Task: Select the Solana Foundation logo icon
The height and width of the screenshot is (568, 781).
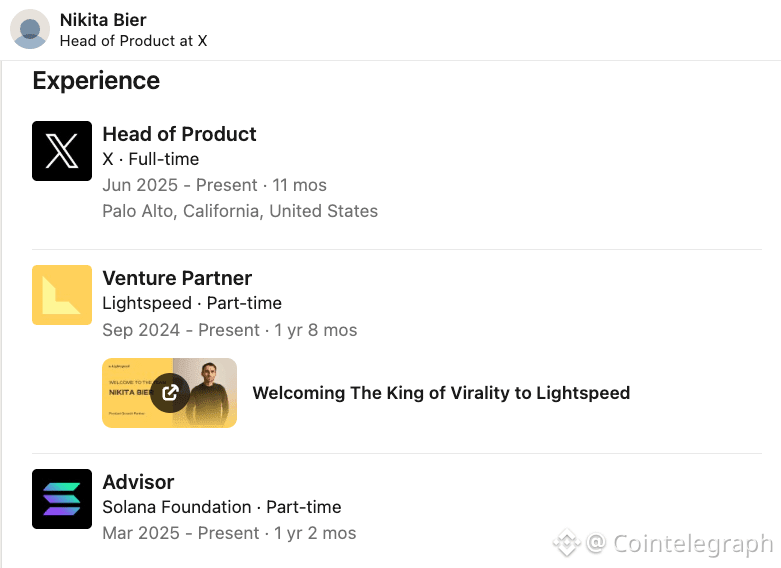Action: [x=62, y=499]
